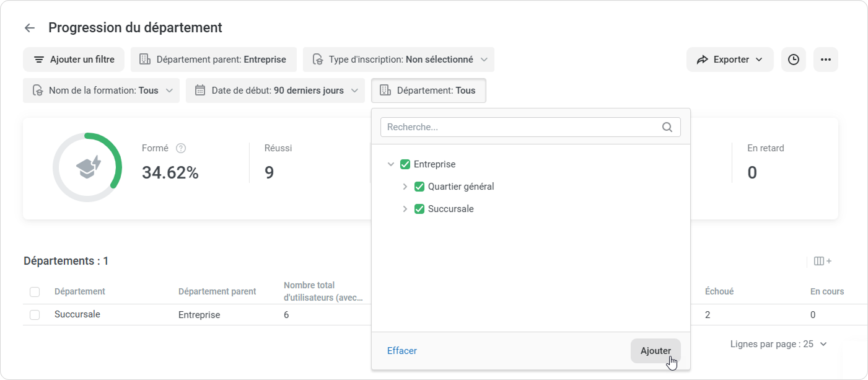
Task: Open the three-dots more options menu
Action: click(825, 60)
